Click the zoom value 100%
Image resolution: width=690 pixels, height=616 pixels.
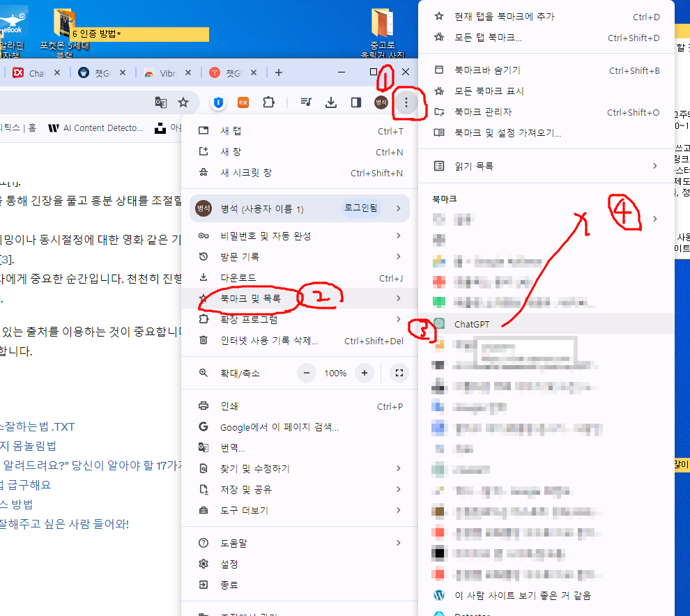click(x=335, y=373)
